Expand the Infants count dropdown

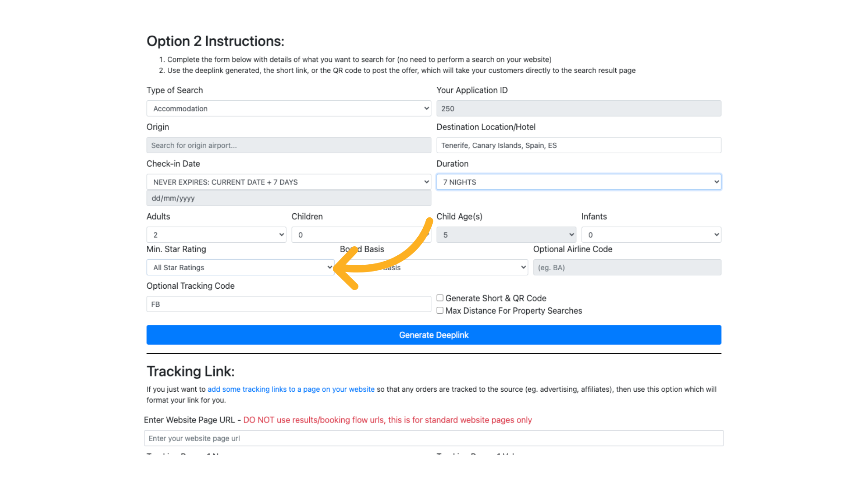click(651, 235)
